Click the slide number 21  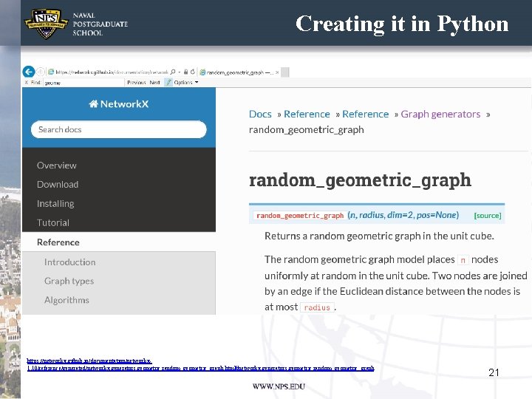[x=494, y=372]
